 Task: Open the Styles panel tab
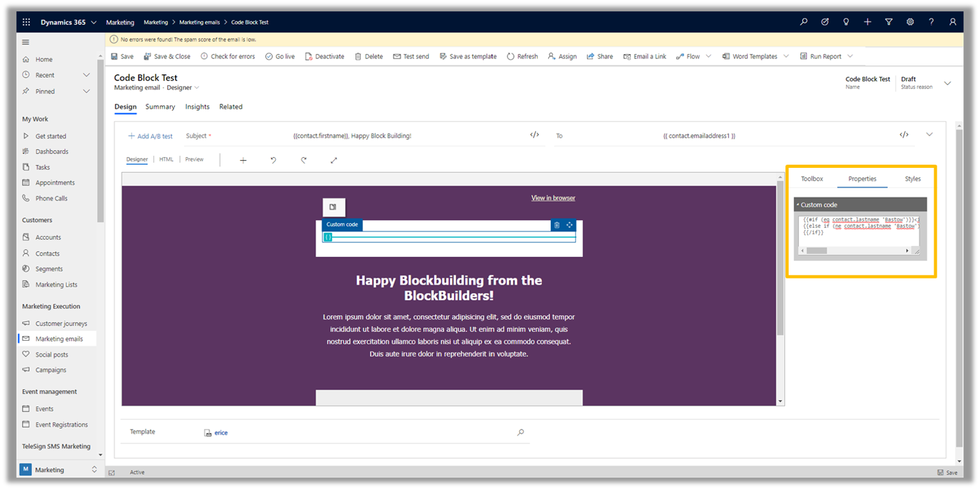coord(913,179)
